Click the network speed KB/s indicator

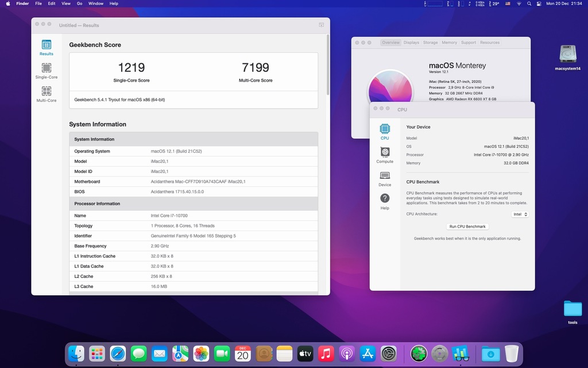(480, 3)
